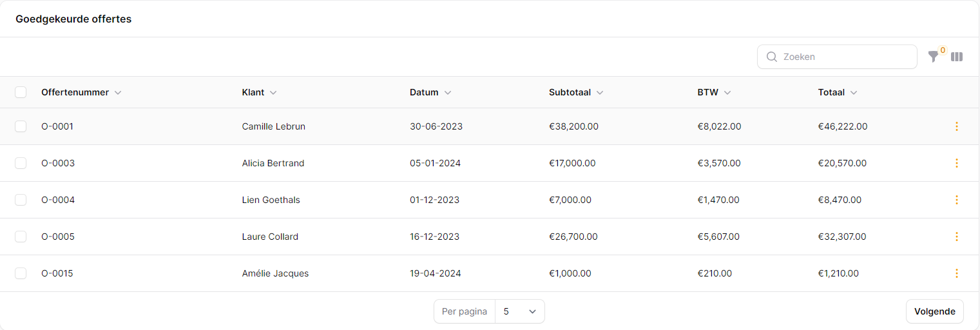Click the Subtotaal column header

570,92
